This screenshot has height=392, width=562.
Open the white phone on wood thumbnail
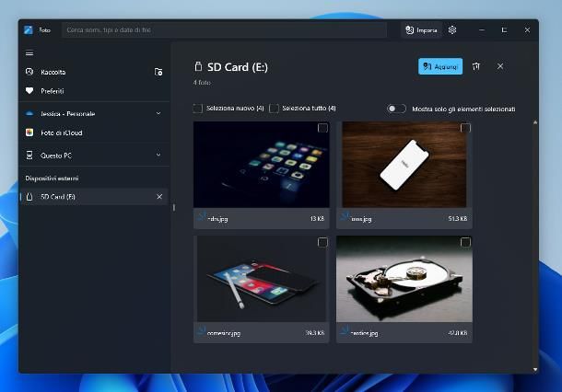pyautogui.click(x=404, y=165)
